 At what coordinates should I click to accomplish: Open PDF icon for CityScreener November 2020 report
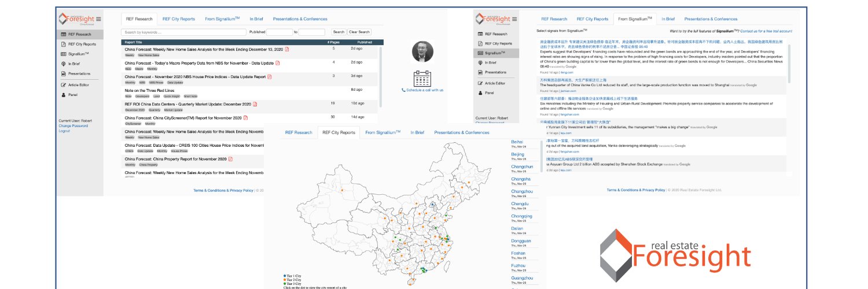[x=246, y=117]
